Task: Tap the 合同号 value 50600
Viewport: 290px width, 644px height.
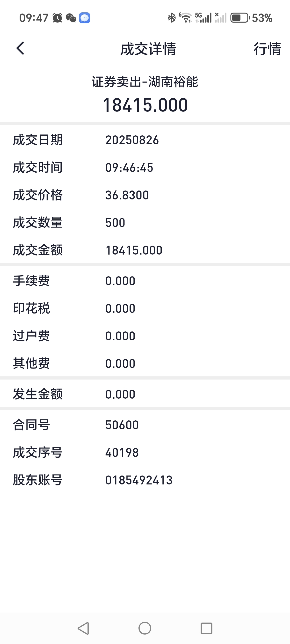Action: [122, 425]
